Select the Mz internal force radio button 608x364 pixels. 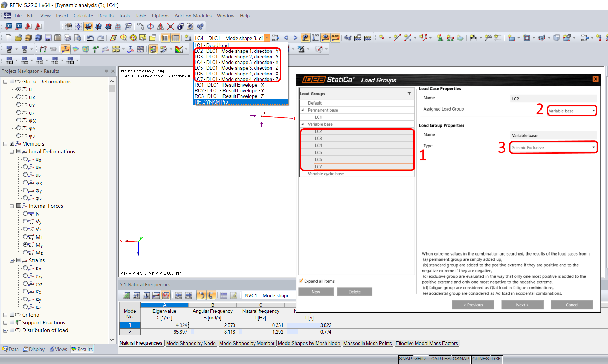pyautogui.click(x=25, y=252)
